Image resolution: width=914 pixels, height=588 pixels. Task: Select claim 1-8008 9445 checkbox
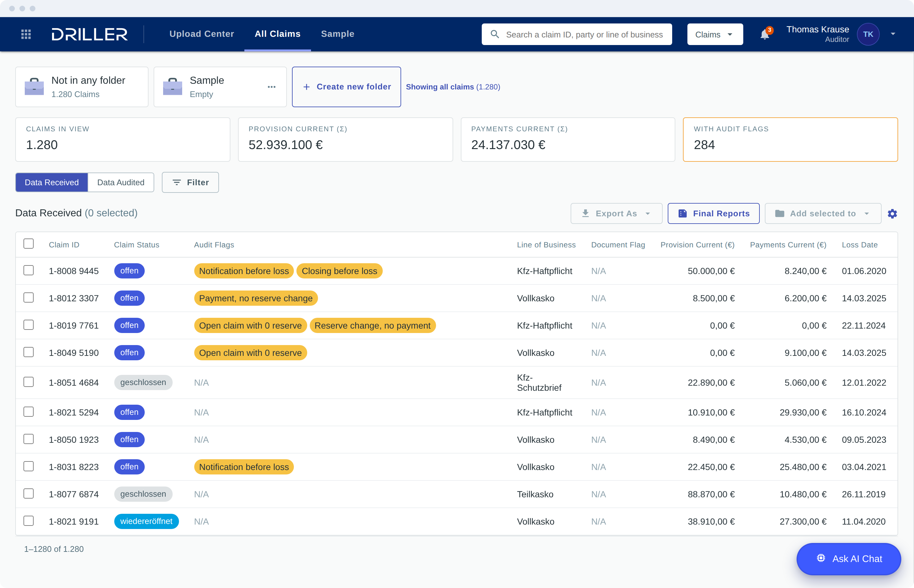pyautogui.click(x=29, y=270)
